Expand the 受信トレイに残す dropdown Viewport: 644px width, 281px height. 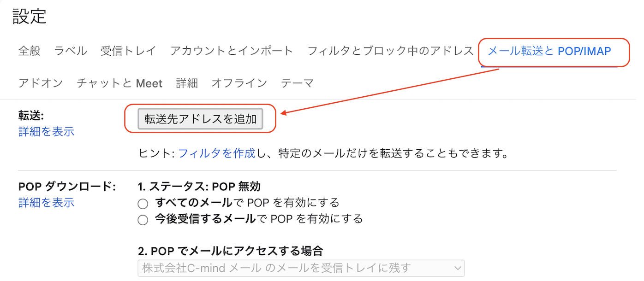pos(301,268)
